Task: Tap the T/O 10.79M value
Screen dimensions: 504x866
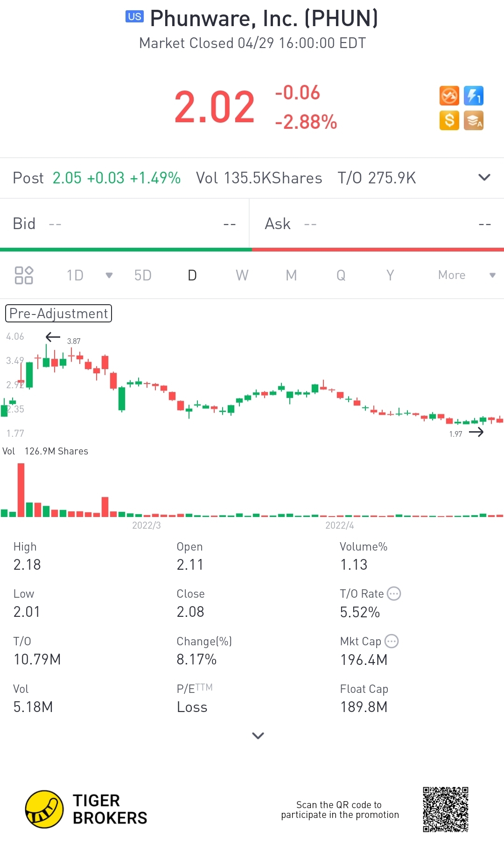Action: click(x=37, y=659)
